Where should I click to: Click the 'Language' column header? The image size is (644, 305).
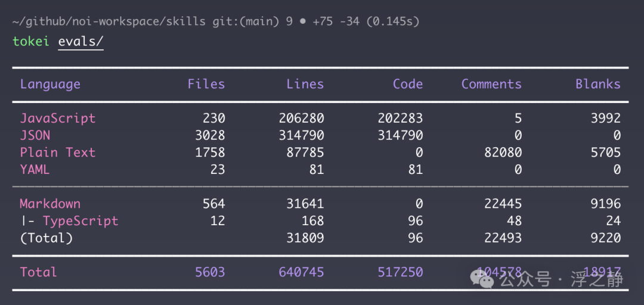[x=50, y=85]
